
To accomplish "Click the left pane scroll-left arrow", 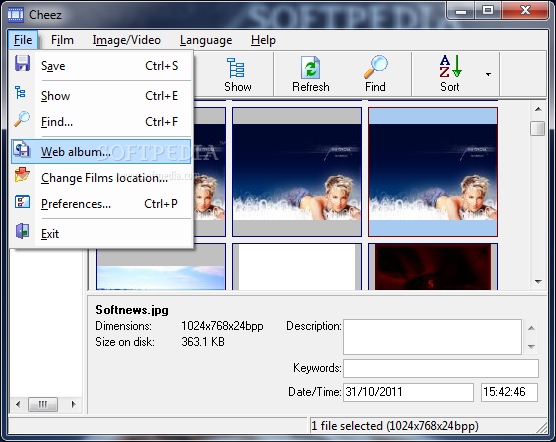I will tap(18, 404).
